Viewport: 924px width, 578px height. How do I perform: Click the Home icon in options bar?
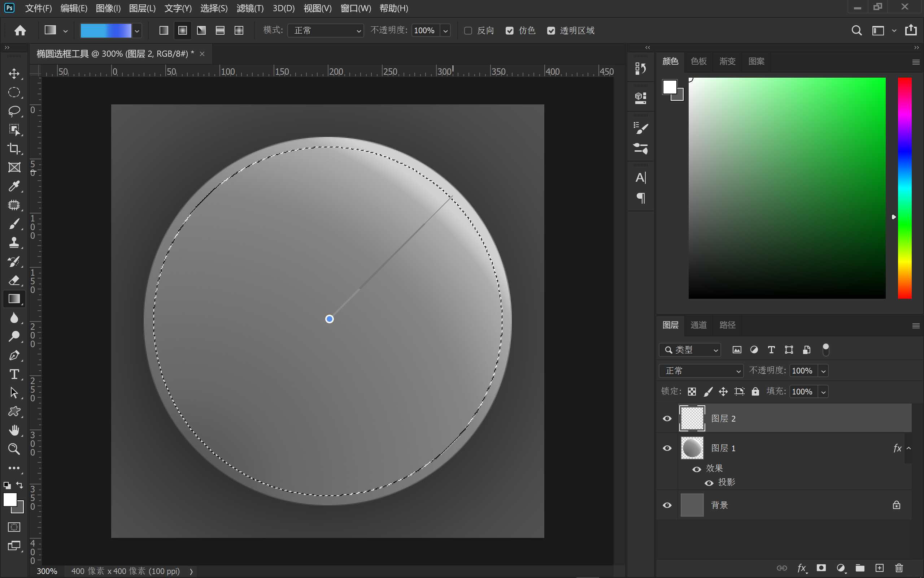20,30
